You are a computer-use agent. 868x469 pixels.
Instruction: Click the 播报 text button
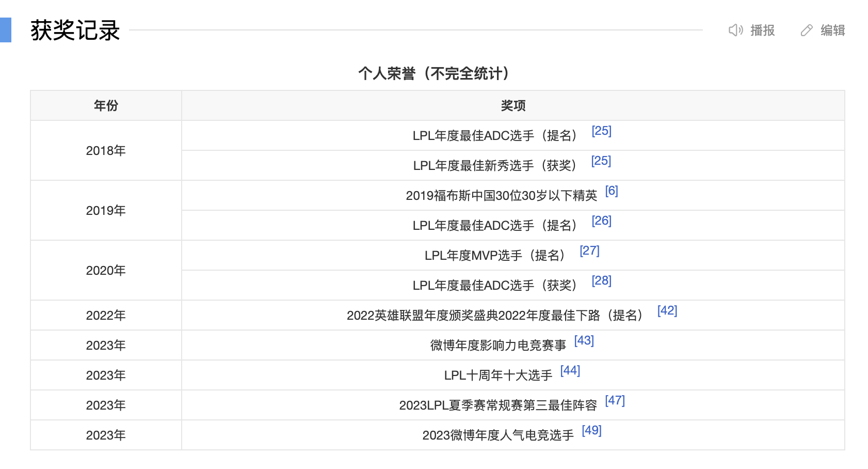[763, 30]
